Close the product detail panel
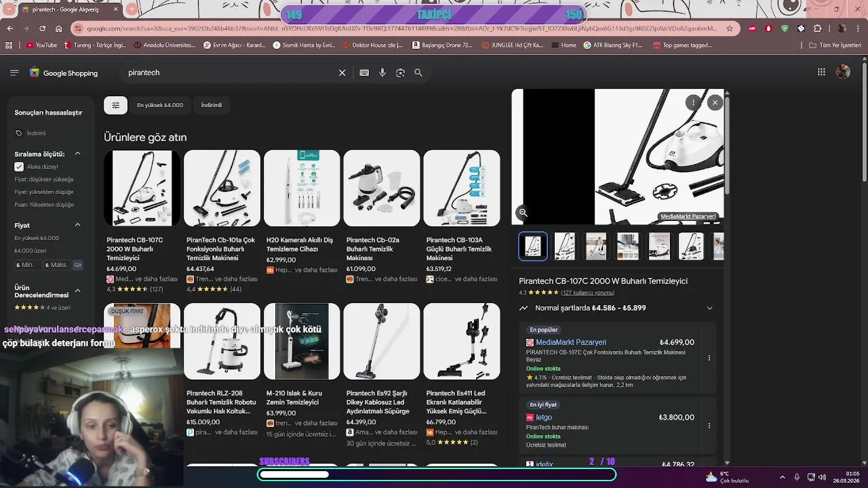This screenshot has width=868, height=488. coord(715,102)
